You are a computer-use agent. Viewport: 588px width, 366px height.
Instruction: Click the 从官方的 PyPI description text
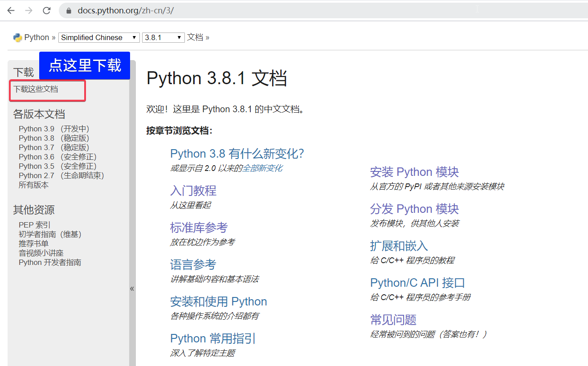(x=437, y=186)
